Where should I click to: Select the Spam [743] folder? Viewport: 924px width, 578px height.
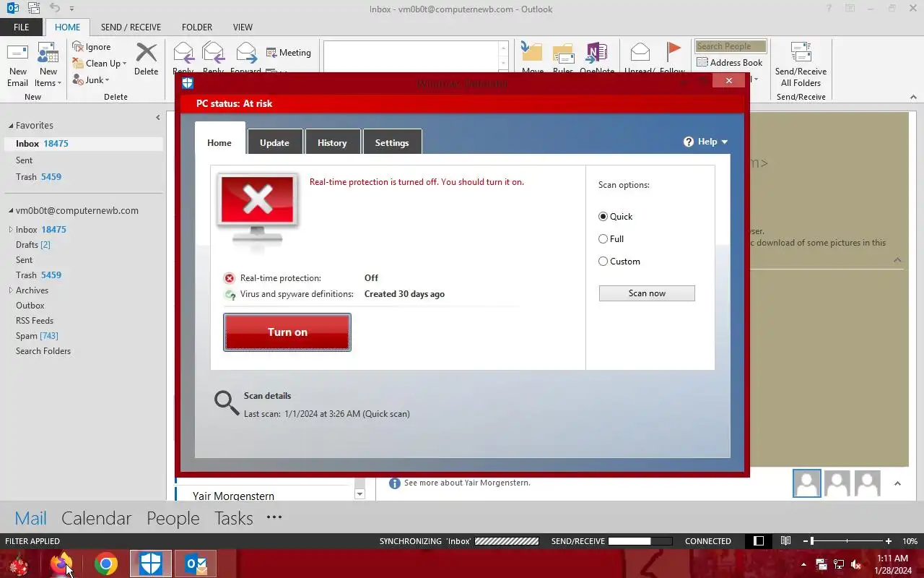click(x=37, y=336)
